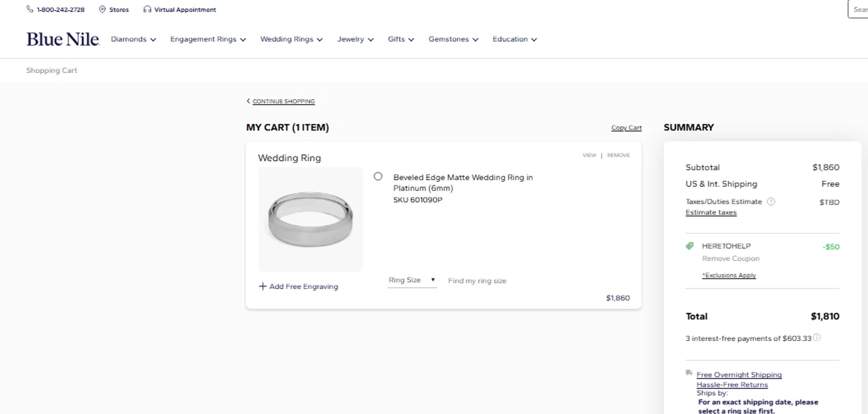Expand the Gifts menu
868x414 pixels.
(401, 39)
